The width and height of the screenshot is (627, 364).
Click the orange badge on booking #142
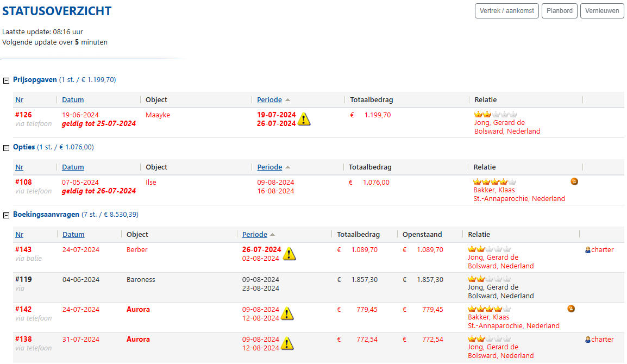(570, 309)
